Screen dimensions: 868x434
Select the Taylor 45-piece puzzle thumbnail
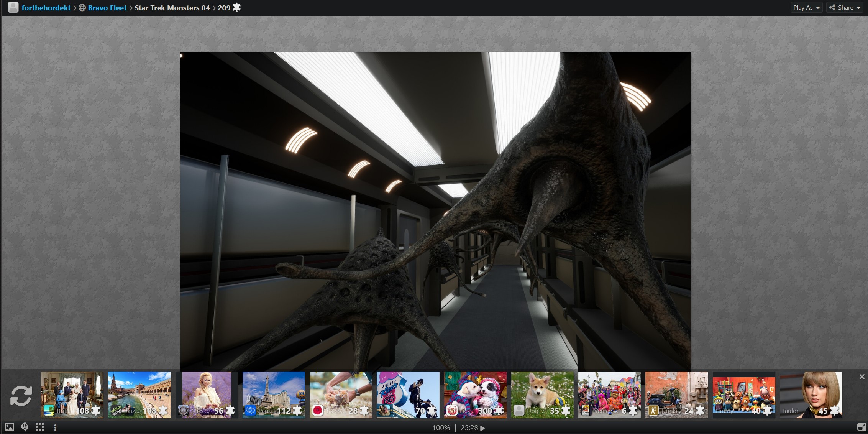pyautogui.click(x=811, y=395)
